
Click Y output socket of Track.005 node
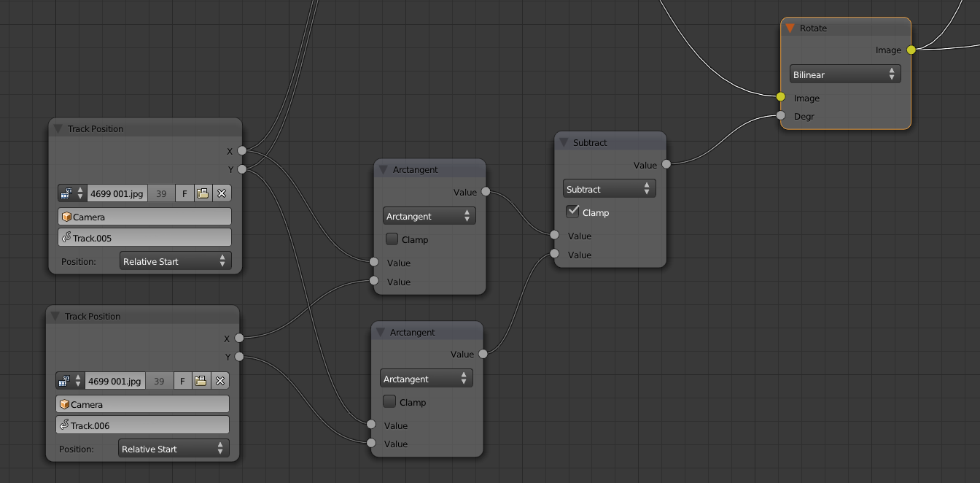[x=241, y=169]
